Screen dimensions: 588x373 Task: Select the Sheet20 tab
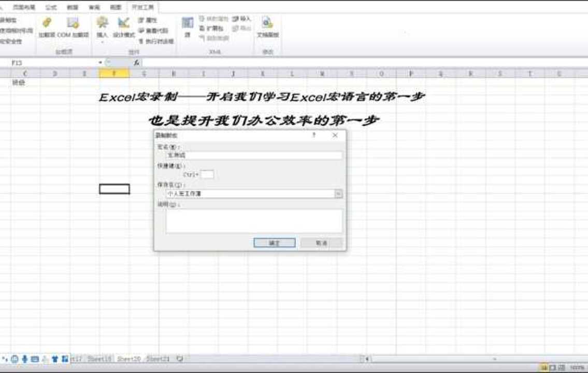[128, 359]
